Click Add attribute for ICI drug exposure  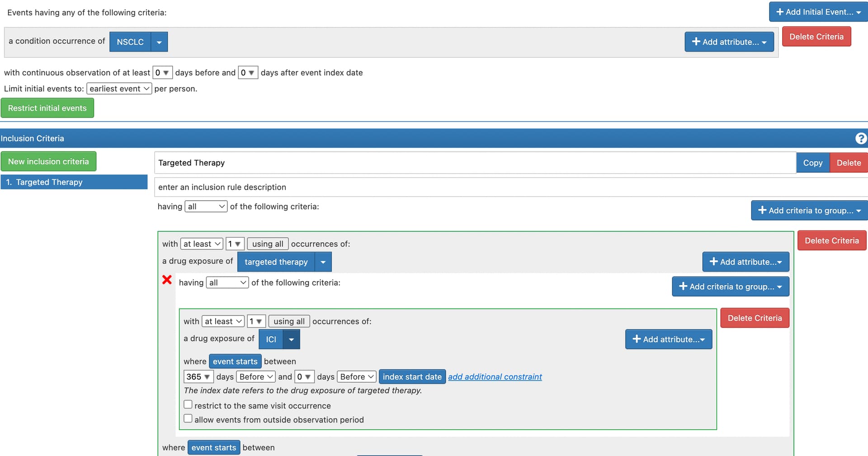(668, 339)
